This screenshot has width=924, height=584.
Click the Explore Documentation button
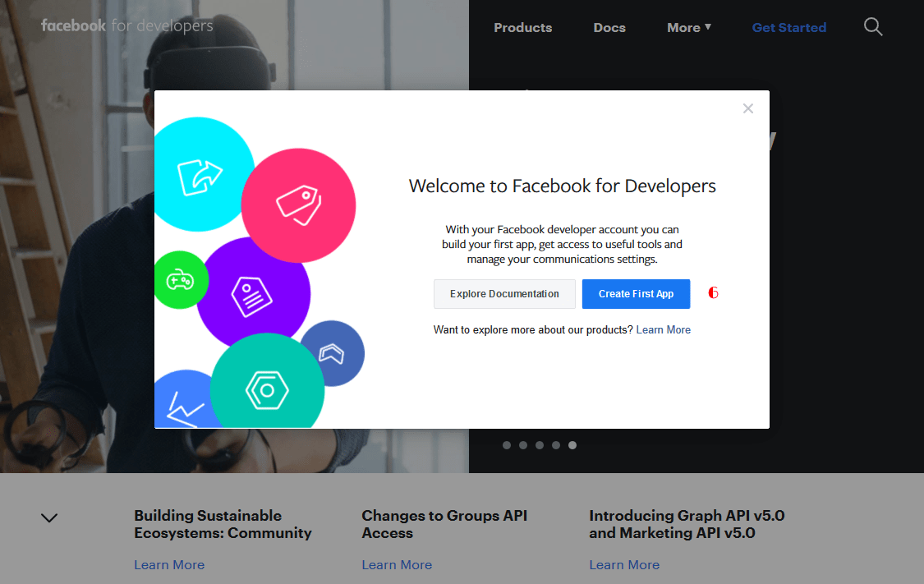(504, 294)
